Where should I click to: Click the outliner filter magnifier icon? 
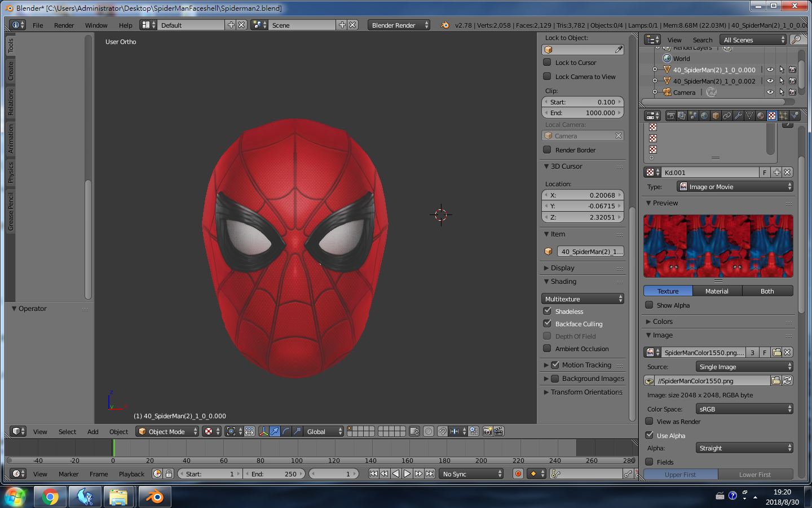click(797, 40)
